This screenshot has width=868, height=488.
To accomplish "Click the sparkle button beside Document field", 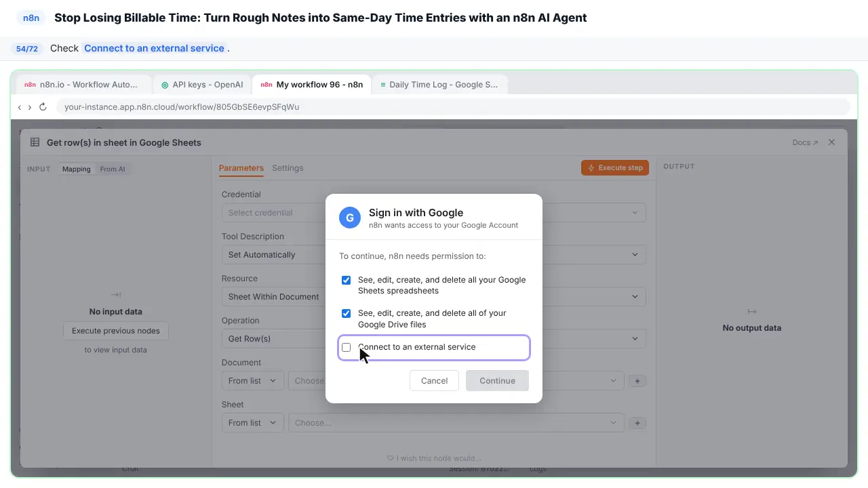I will coord(637,381).
